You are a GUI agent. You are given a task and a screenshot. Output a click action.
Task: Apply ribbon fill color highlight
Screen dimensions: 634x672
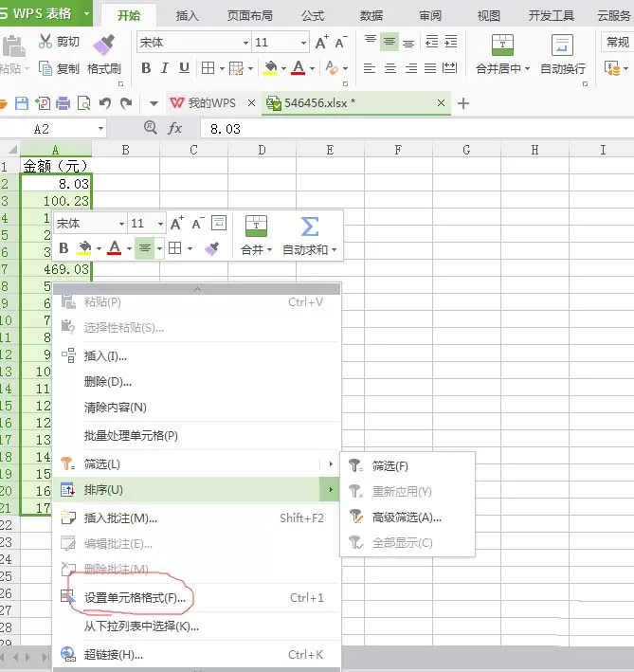click(x=270, y=67)
